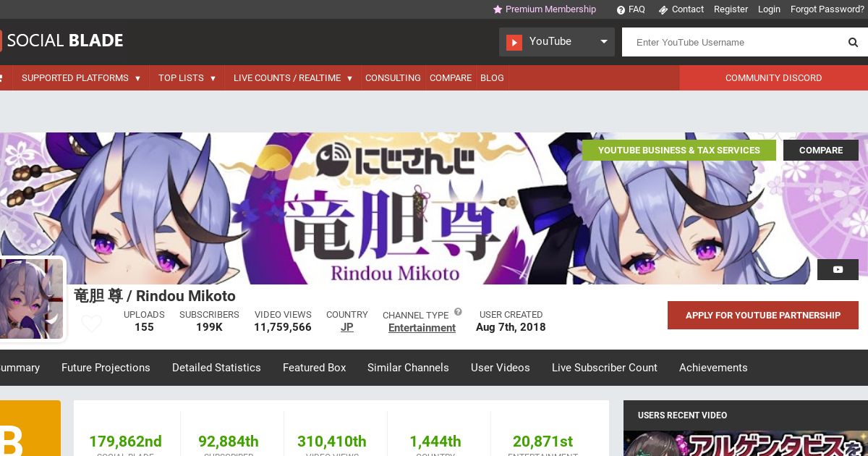Click the Channel Type help question icon
Viewport: 868px width, 456px height.
coord(458,313)
